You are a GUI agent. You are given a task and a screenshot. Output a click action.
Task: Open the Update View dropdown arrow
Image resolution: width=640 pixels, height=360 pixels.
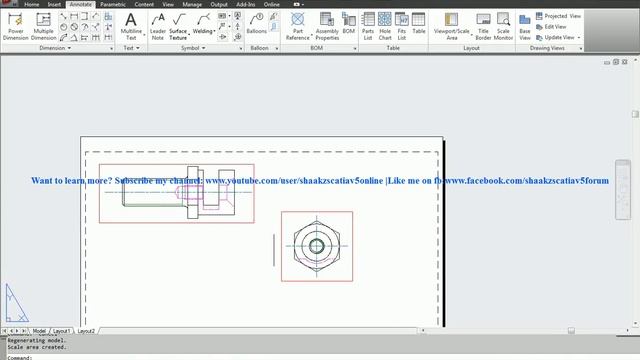[x=579, y=38]
